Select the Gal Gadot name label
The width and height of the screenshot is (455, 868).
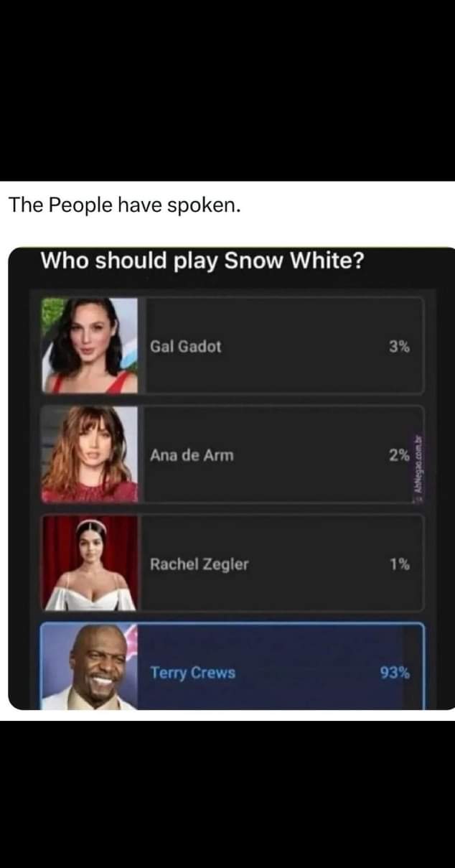click(186, 346)
